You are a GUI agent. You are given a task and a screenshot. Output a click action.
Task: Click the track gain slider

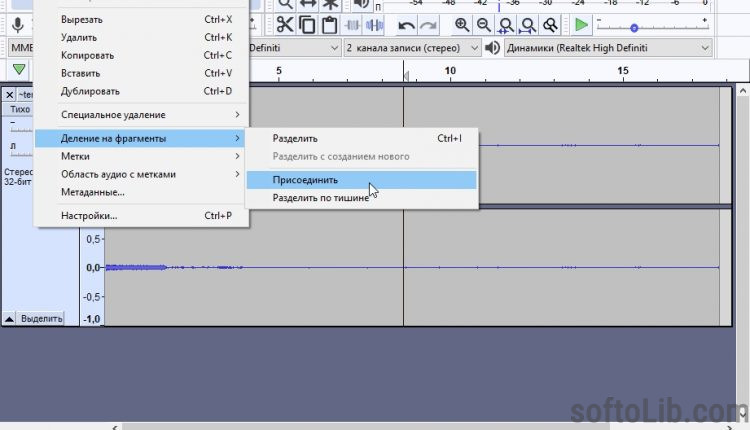[22, 128]
